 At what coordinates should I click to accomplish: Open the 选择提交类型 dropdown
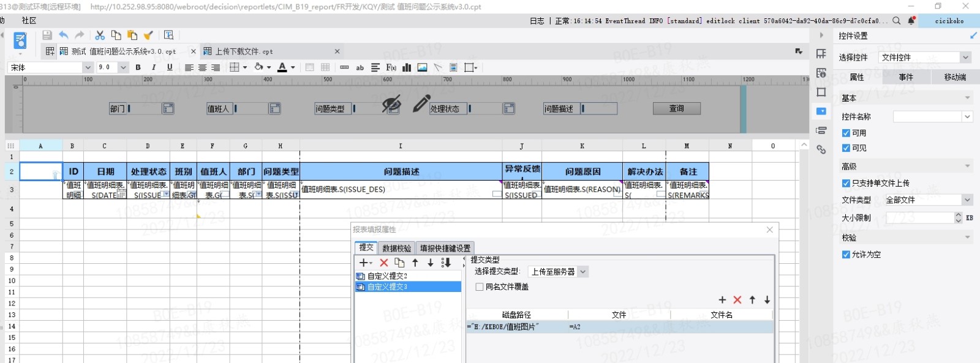[x=558, y=272]
